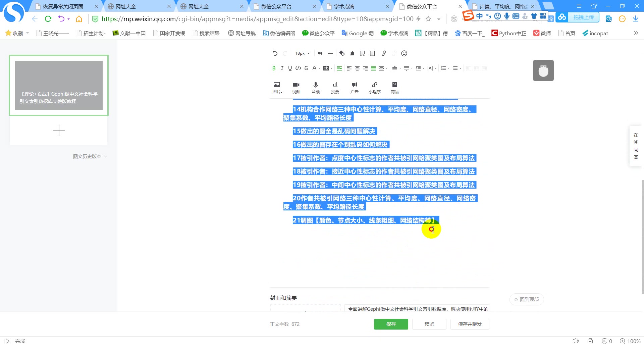644x345 pixels.
Task: Clear formatting with the eraser icon
Action: click(342, 53)
